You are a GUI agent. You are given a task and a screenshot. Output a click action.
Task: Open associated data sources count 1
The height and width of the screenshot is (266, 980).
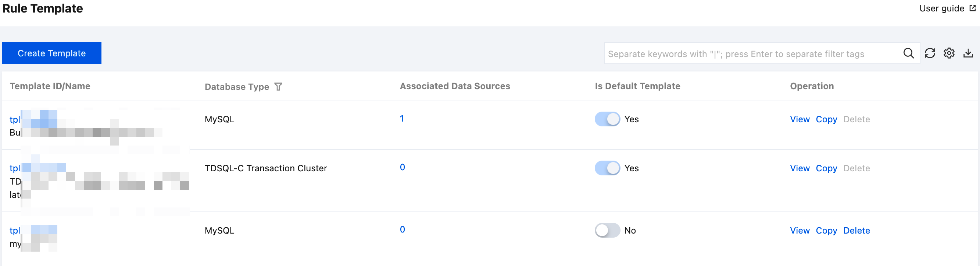coord(402,119)
